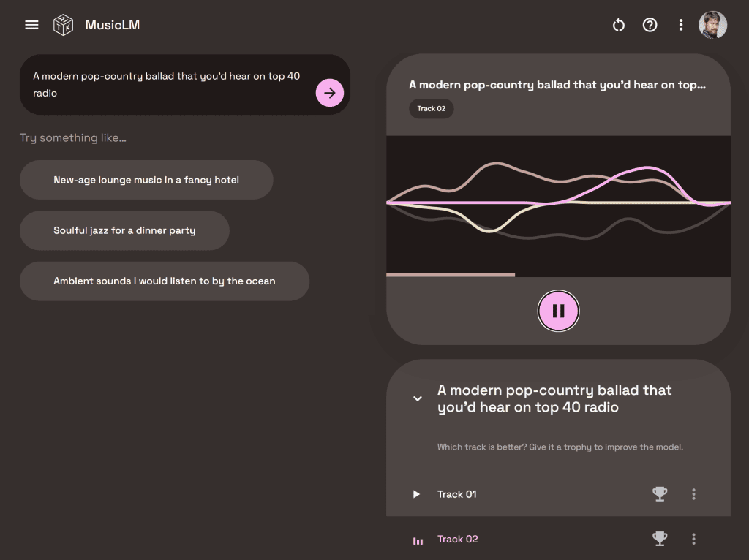Click the prompt text input field
Viewport: 749px width, 560px height.
168,84
